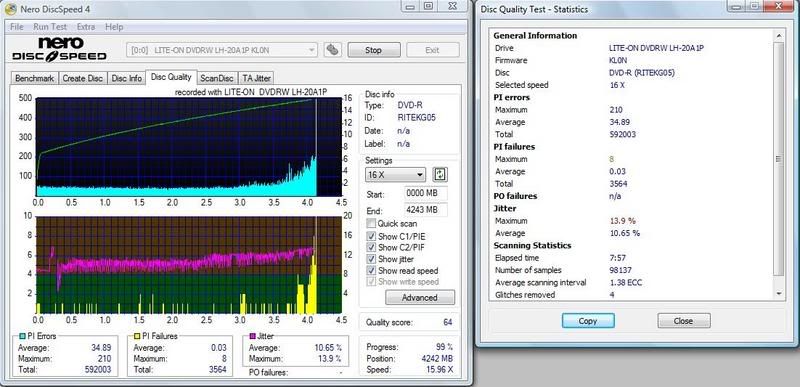Click the Statistics scrollbar down arrow
The width and height of the screenshot is (800, 387).
point(778,293)
